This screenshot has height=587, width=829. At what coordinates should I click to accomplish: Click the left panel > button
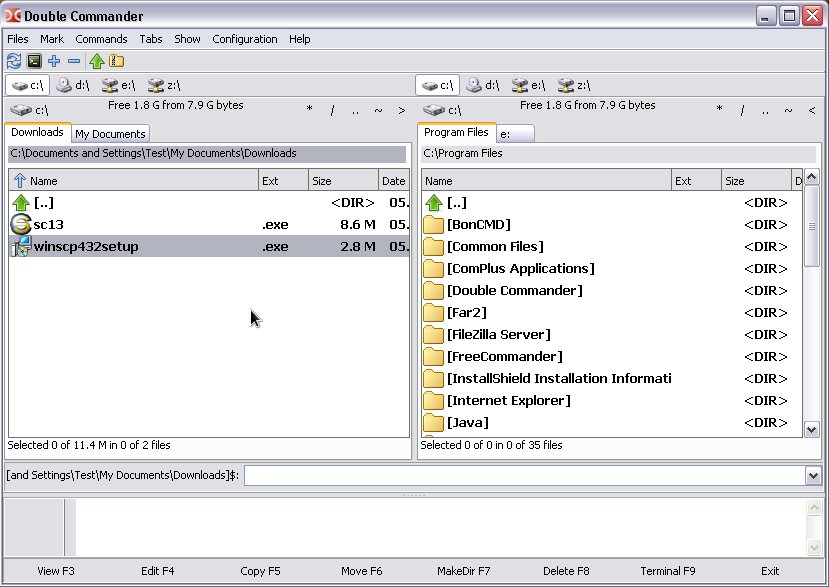401,109
